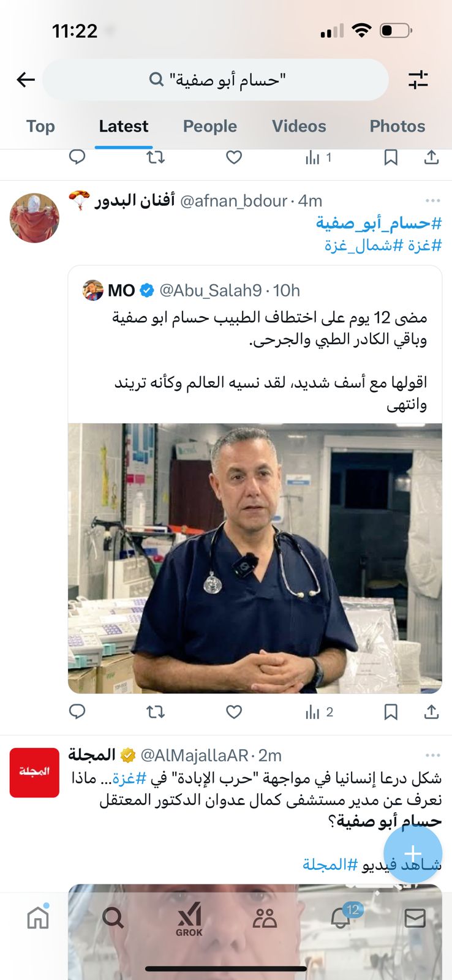Repost the afnan_bdour tweet
The height and width of the screenshot is (980, 452).
156,712
